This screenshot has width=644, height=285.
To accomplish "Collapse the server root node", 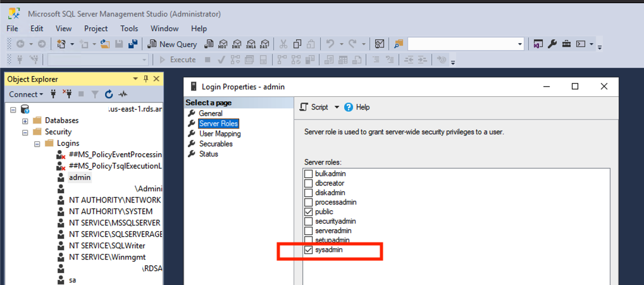I will tap(13, 110).
